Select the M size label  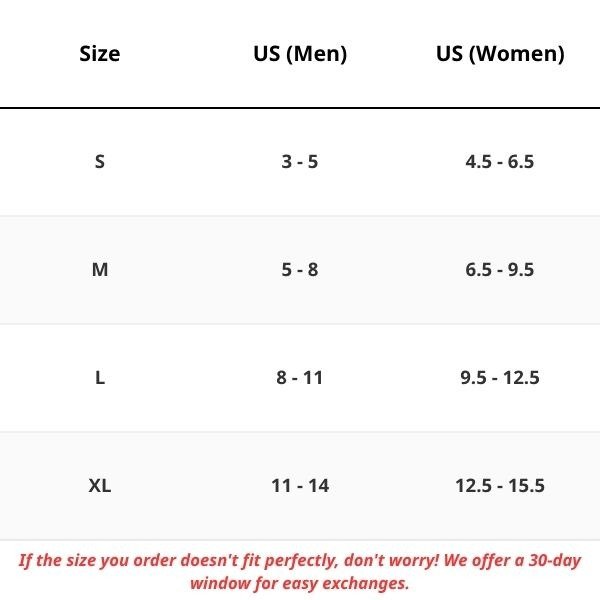click(99, 269)
